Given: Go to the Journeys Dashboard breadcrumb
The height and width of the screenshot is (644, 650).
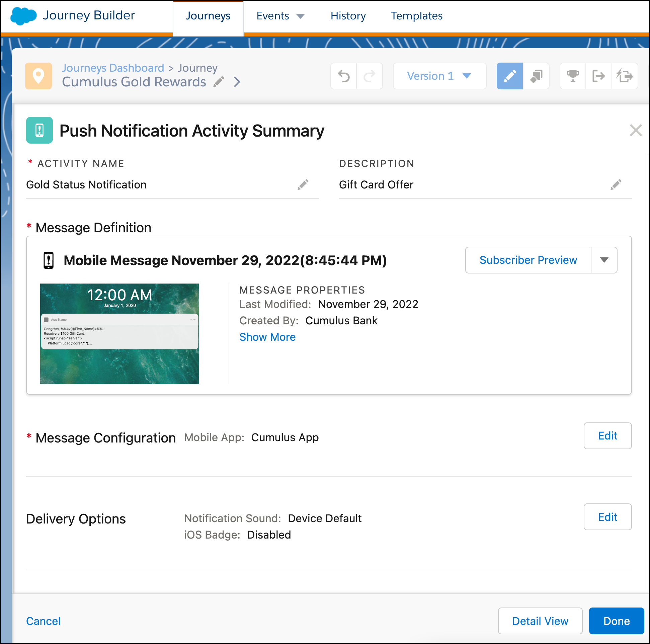Looking at the screenshot, I should [113, 68].
